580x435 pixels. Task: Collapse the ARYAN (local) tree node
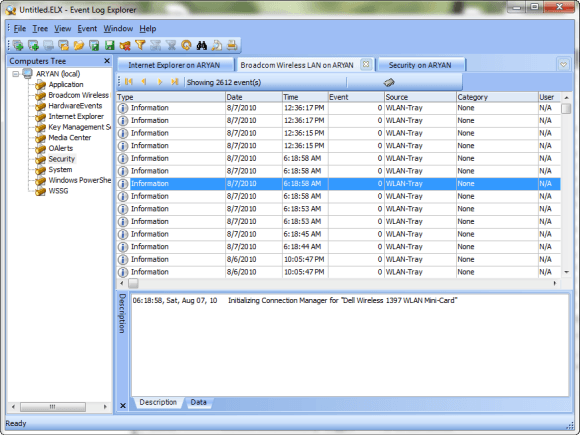click(16, 74)
